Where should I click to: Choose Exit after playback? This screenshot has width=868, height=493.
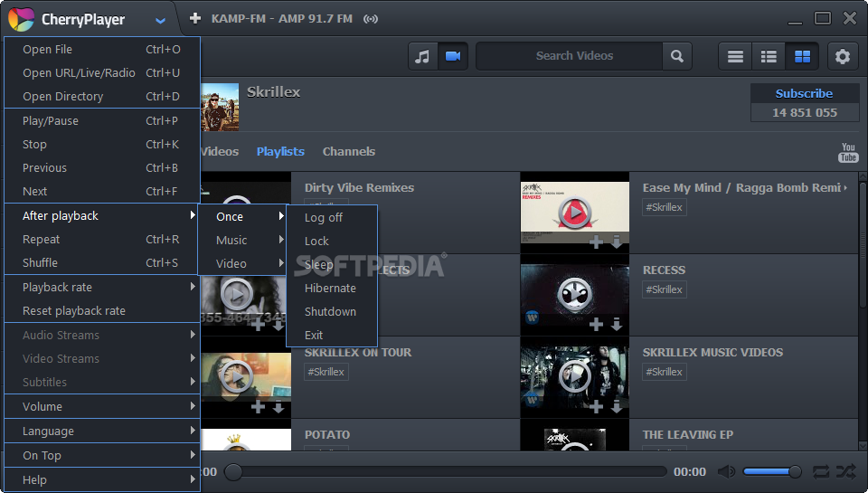(x=332, y=335)
